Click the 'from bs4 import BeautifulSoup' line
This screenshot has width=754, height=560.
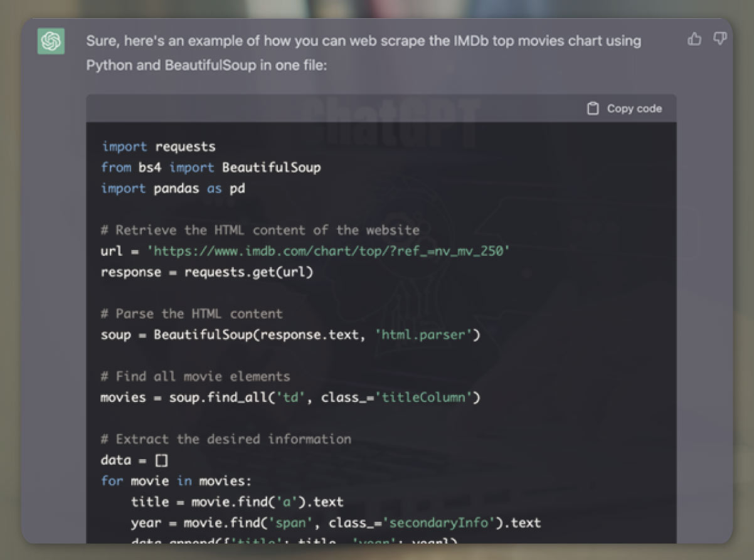pyautogui.click(x=211, y=167)
